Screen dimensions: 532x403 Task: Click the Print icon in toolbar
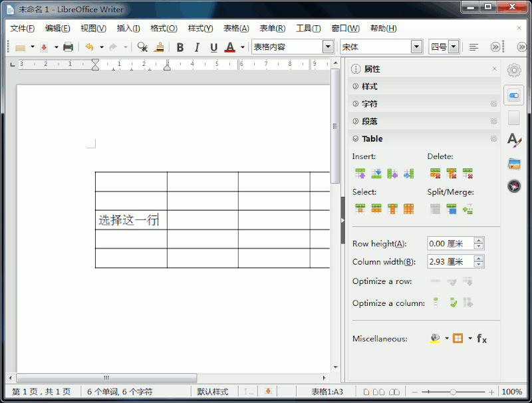68,47
